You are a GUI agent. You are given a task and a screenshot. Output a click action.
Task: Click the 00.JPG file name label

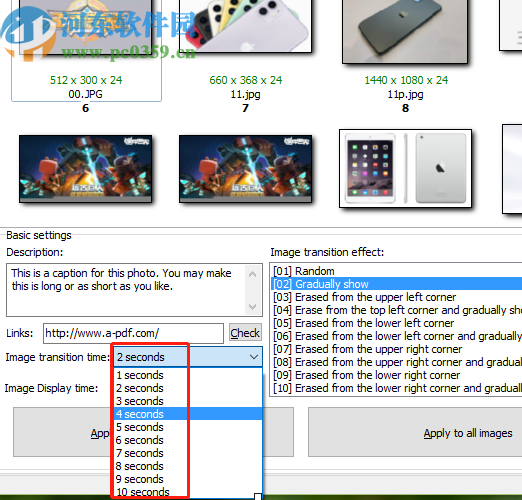[x=86, y=94]
